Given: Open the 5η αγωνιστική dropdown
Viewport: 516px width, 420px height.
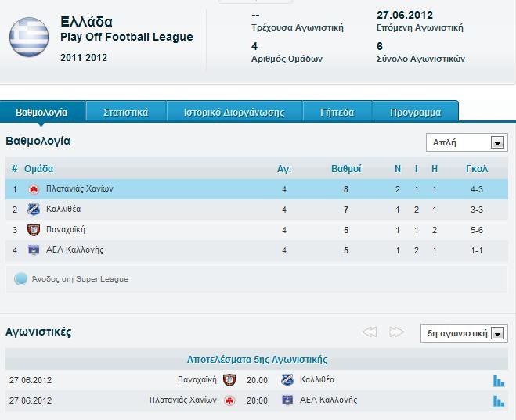Looking at the screenshot, I should pos(464,333).
